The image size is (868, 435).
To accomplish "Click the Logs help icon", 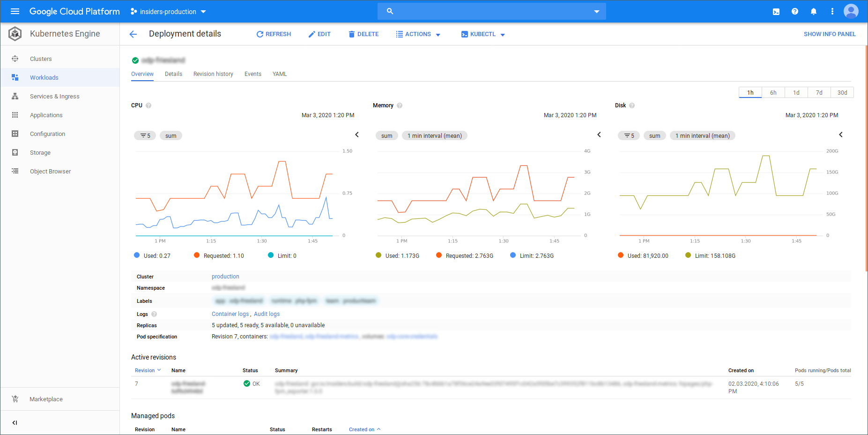I will [154, 314].
